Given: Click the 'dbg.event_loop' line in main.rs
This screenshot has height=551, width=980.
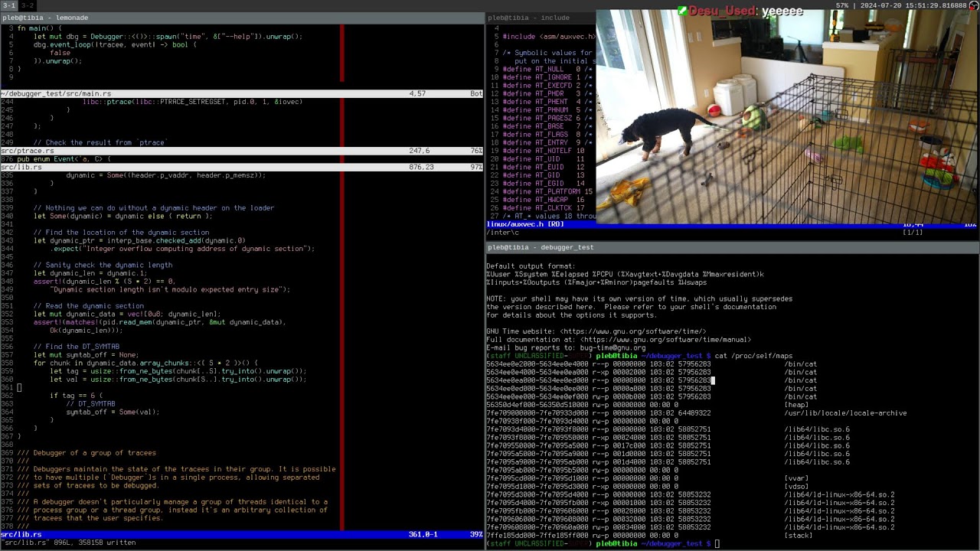Looking at the screenshot, I should tap(115, 44).
